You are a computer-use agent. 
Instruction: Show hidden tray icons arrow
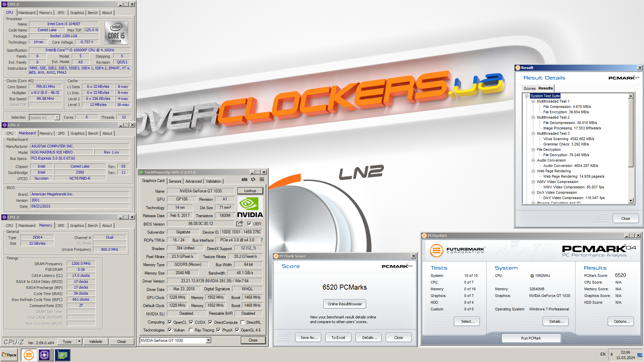pyautogui.click(x=611, y=355)
